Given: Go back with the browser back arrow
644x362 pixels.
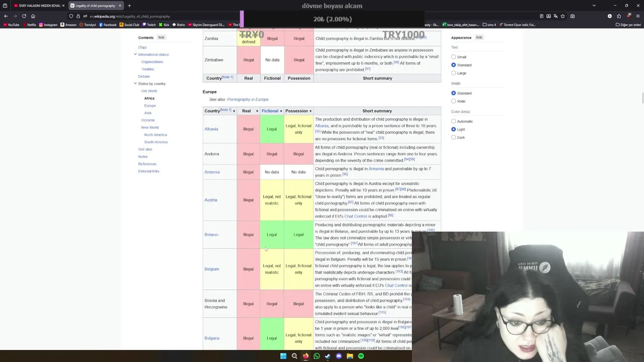Looking at the screenshot, I should coord(6,16).
